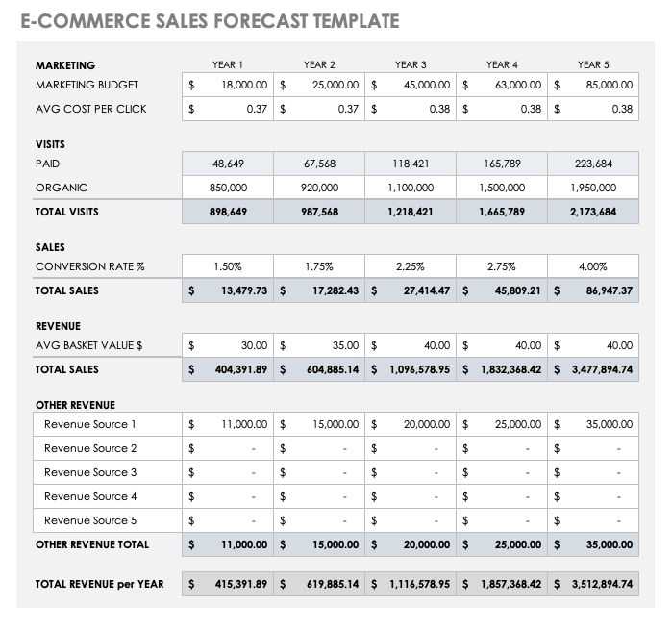Screen dimensions: 672x631
Task: Select Year 2 avg basket value cell
Action: coord(319,345)
